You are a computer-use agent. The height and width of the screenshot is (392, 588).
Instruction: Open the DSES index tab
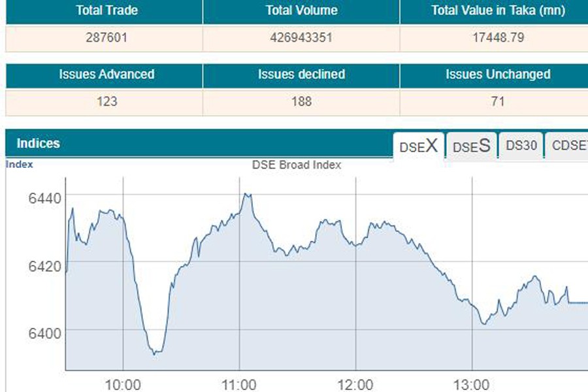tap(471, 146)
